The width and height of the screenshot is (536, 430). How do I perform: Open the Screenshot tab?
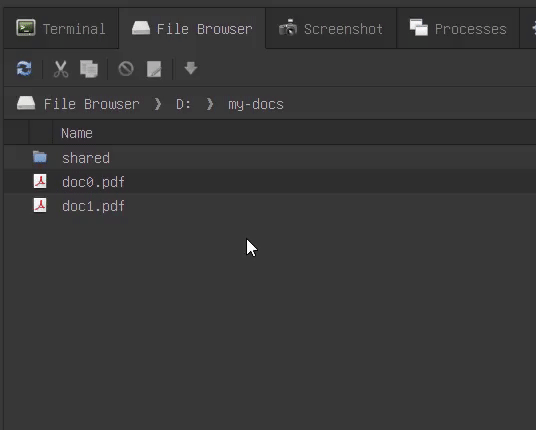click(331, 29)
